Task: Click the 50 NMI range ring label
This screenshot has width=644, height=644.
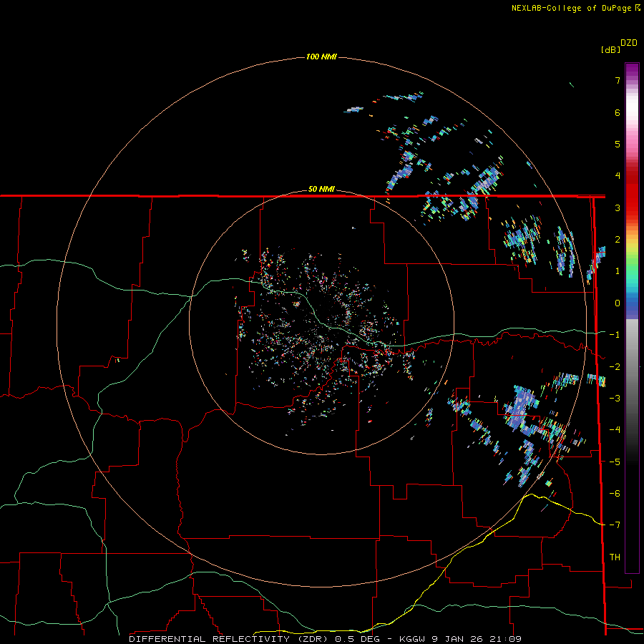Action: point(321,190)
